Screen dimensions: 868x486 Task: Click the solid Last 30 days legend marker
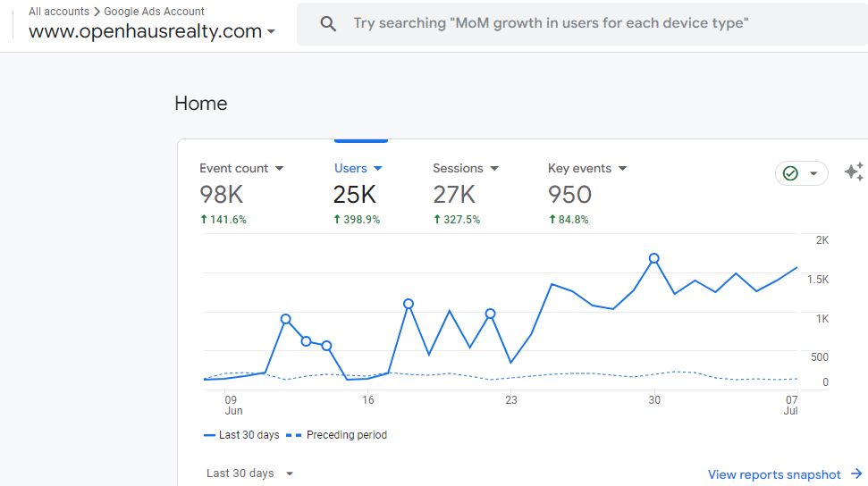209,435
